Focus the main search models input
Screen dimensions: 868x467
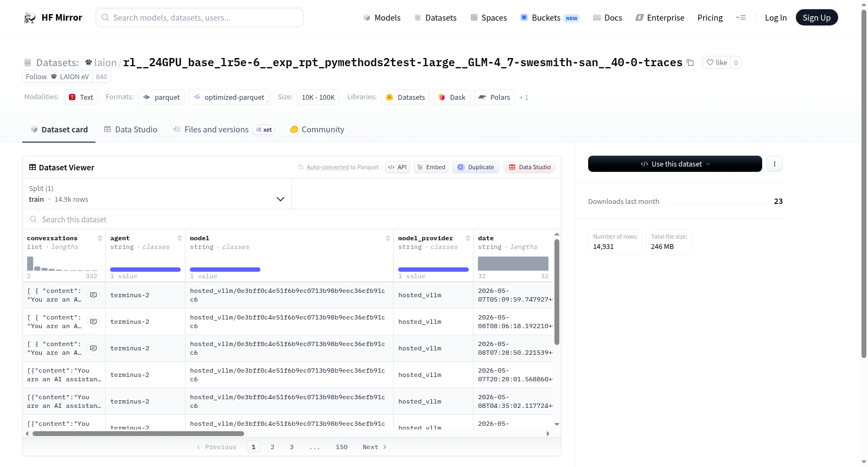[x=200, y=17]
